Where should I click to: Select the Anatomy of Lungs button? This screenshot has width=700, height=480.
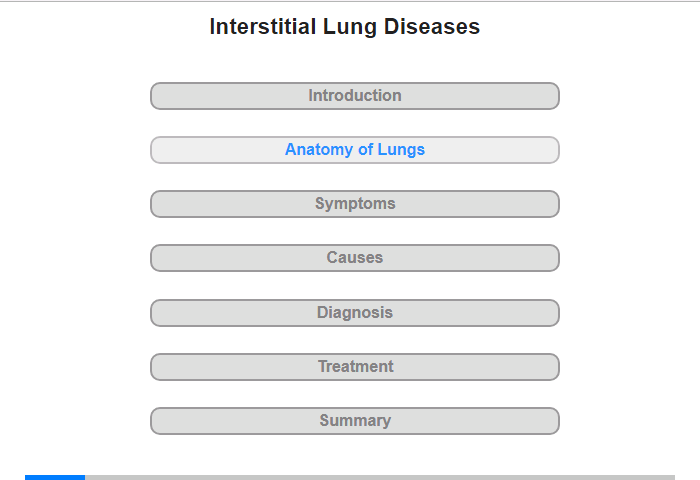355,150
